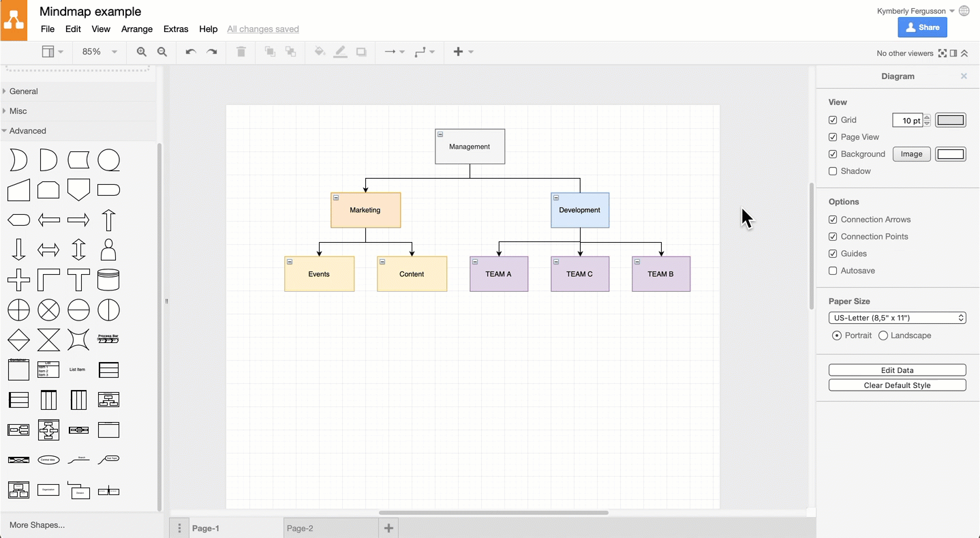The width and height of the screenshot is (980, 538).
Task: Collapse the toolbar with double-chevron icon
Action: click(964, 53)
